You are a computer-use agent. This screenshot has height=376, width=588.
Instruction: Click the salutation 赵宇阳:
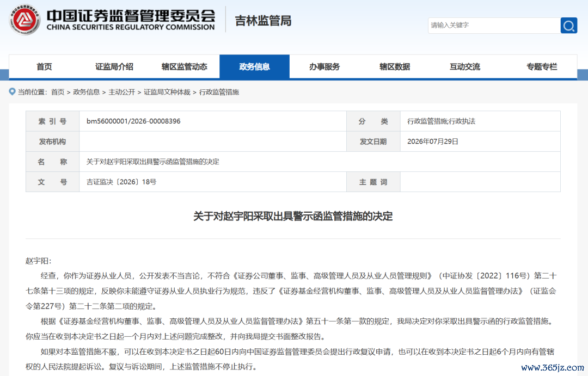point(39,261)
